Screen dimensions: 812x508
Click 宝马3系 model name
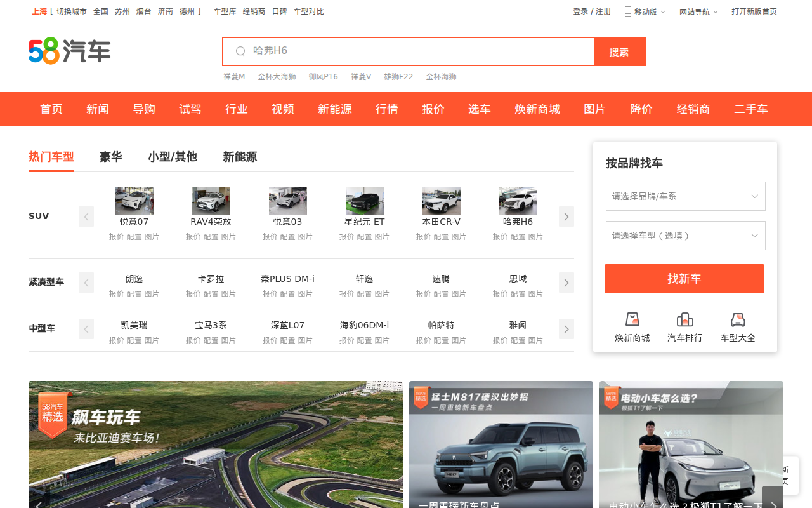pyautogui.click(x=211, y=325)
